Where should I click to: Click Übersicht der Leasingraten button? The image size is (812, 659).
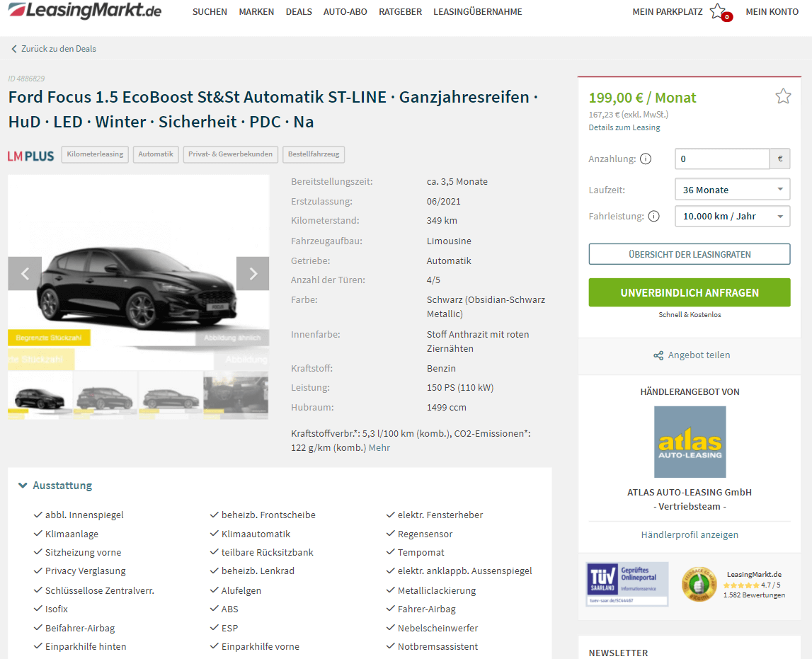(690, 254)
